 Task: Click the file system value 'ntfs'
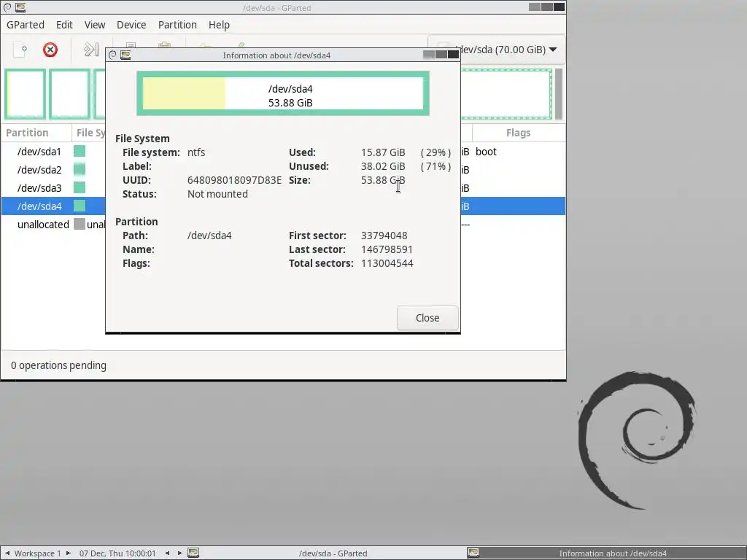196,152
